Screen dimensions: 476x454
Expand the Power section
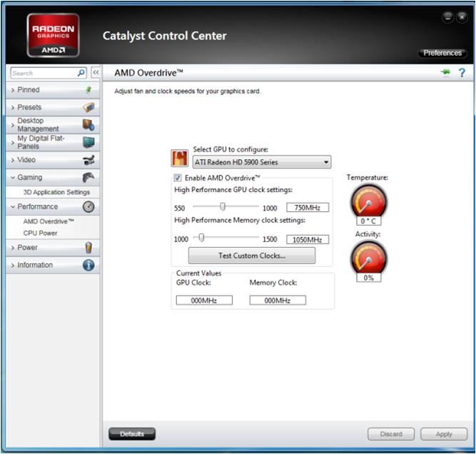[53, 248]
